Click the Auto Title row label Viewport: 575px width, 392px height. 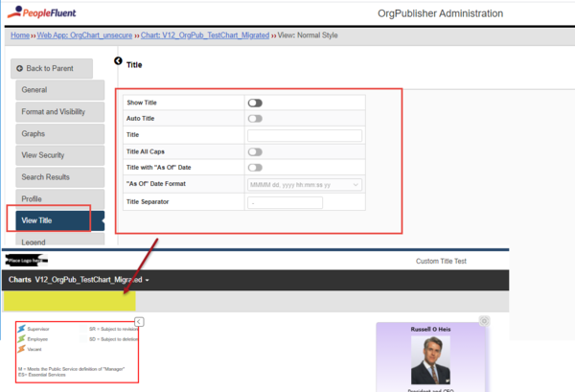[141, 119]
